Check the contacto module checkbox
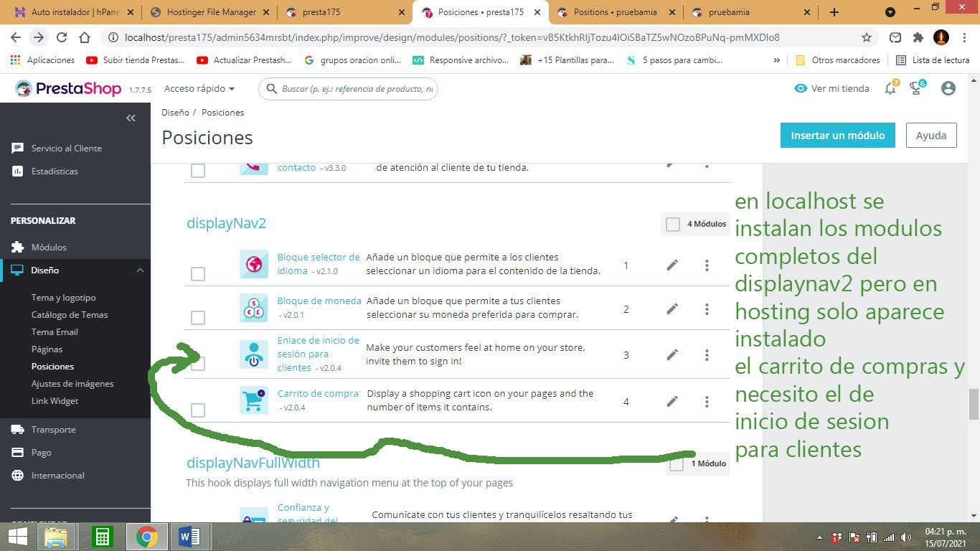This screenshot has height=551, width=980. tap(198, 170)
